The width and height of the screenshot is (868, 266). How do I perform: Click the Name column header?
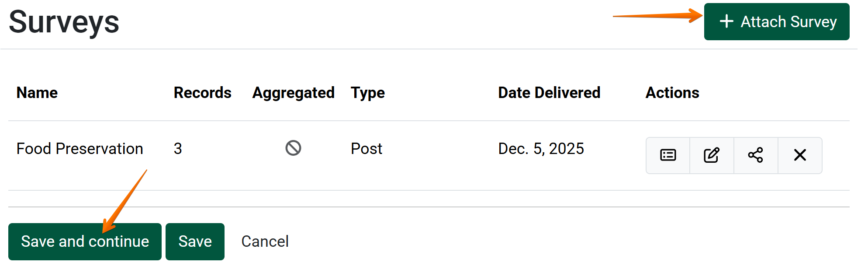pos(37,93)
